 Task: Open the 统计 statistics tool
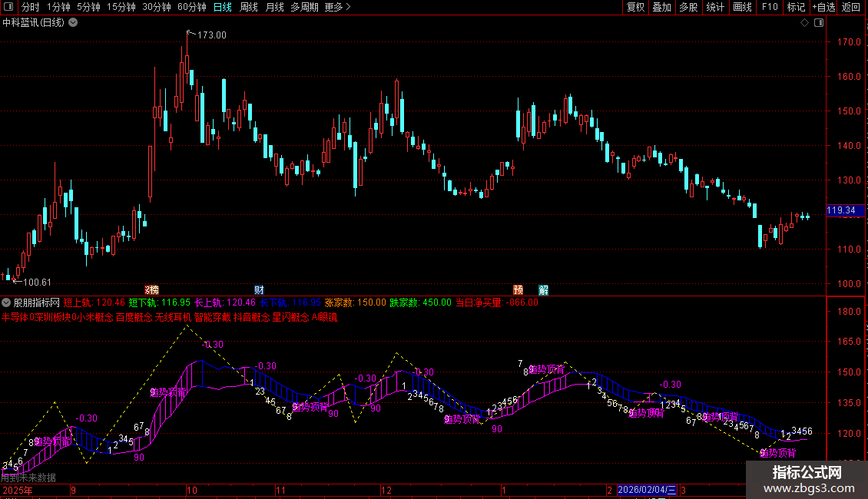coord(714,7)
